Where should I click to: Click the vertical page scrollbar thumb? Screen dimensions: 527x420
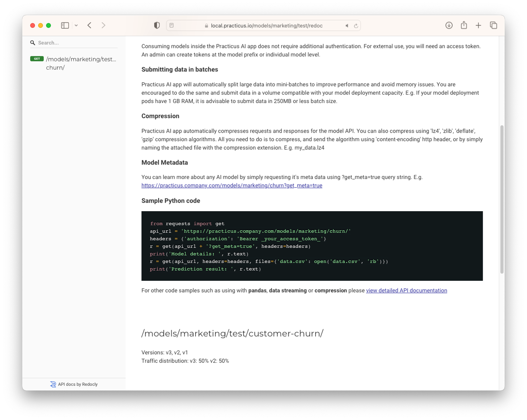[x=502, y=199]
